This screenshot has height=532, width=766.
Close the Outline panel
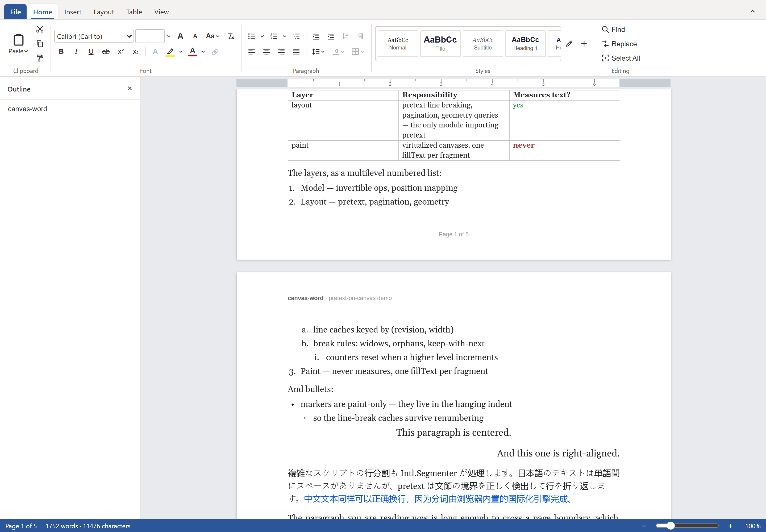pyautogui.click(x=130, y=88)
